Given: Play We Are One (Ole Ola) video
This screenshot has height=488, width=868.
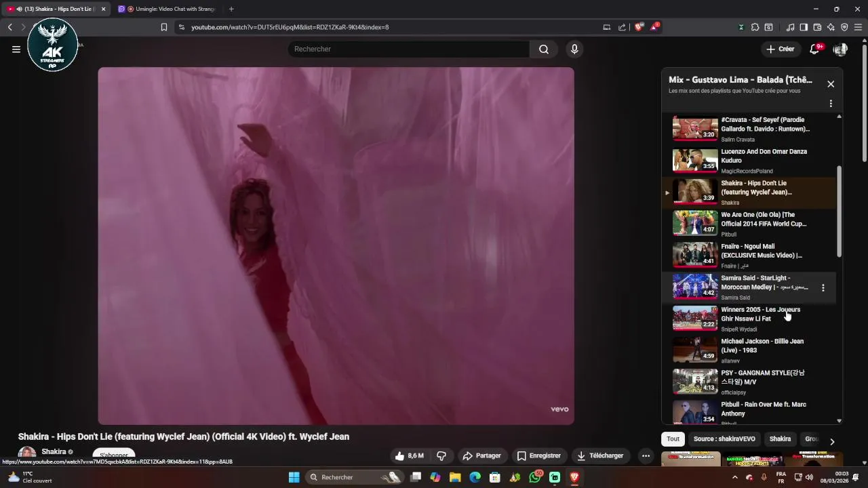Looking at the screenshot, I should 749,224.
